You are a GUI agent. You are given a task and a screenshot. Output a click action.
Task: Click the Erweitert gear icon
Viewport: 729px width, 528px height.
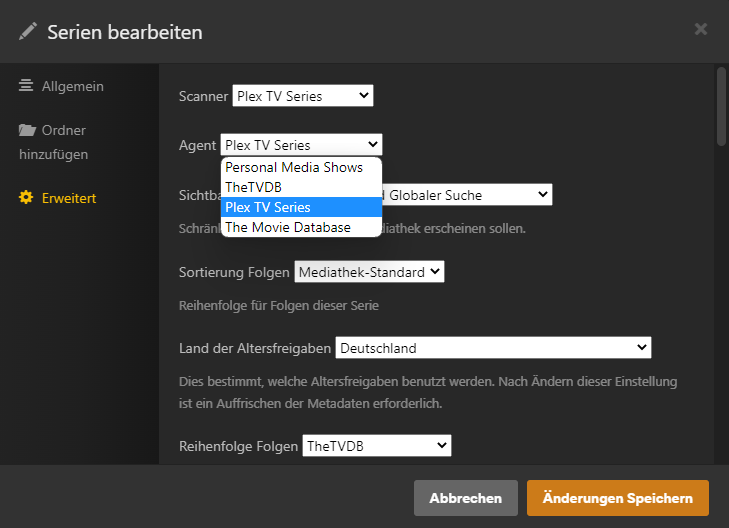click(x=26, y=198)
